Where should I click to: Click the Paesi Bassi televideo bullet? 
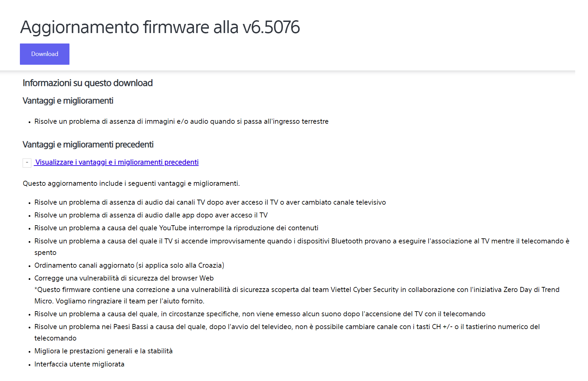[x=287, y=327]
